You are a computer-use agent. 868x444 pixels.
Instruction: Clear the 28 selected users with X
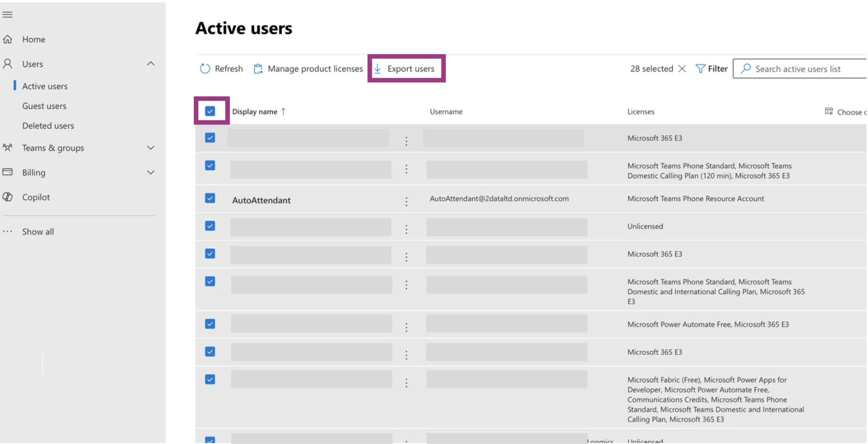(682, 69)
